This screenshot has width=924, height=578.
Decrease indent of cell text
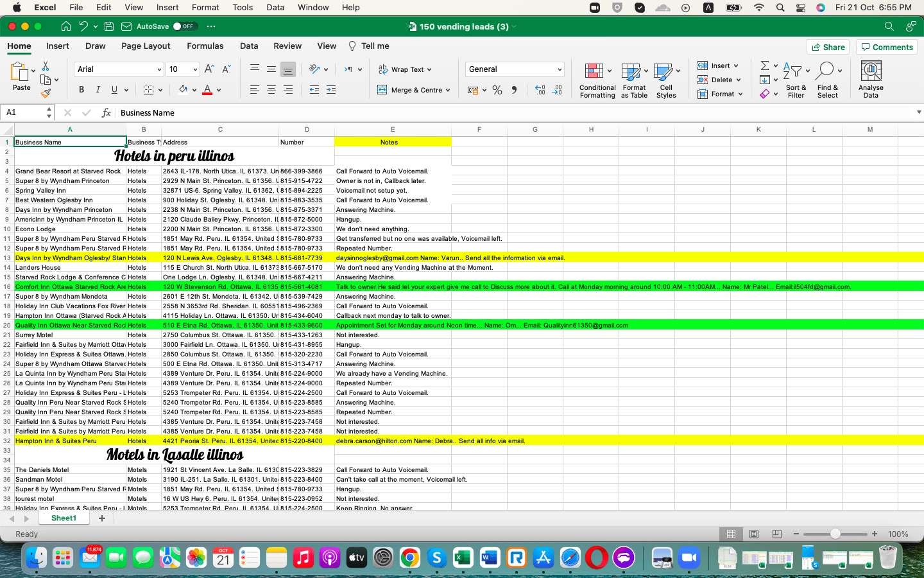point(314,90)
